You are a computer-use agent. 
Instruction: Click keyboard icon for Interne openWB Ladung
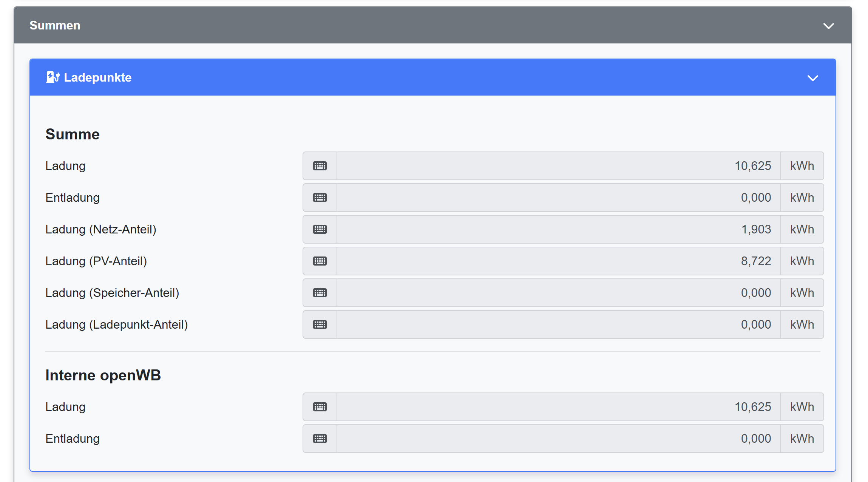320,407
